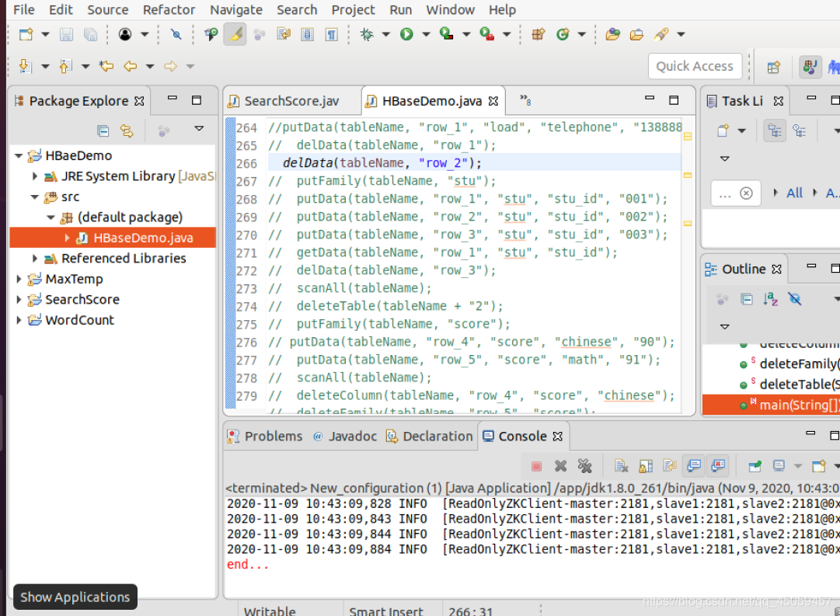Click the Open Type icon
The image size is (840, 616).
[612, 34]
